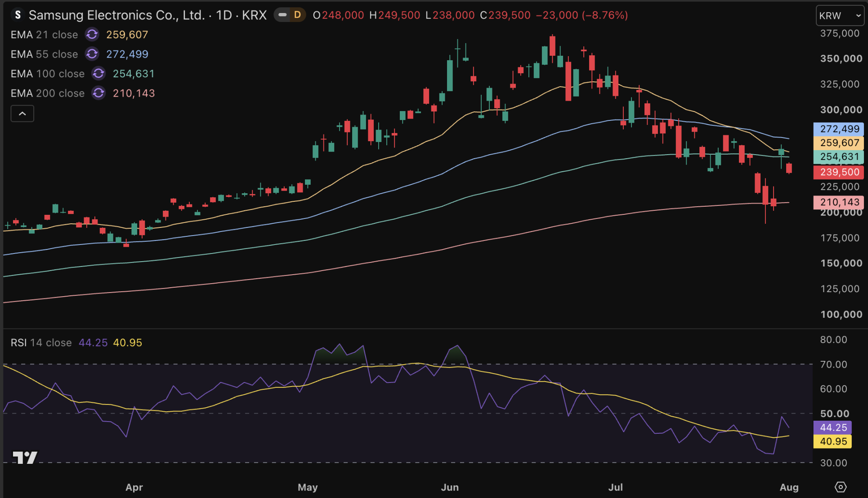Click the 375,000 price axis label
This screenshot has height=498, width=868.
tap(840, 34)
